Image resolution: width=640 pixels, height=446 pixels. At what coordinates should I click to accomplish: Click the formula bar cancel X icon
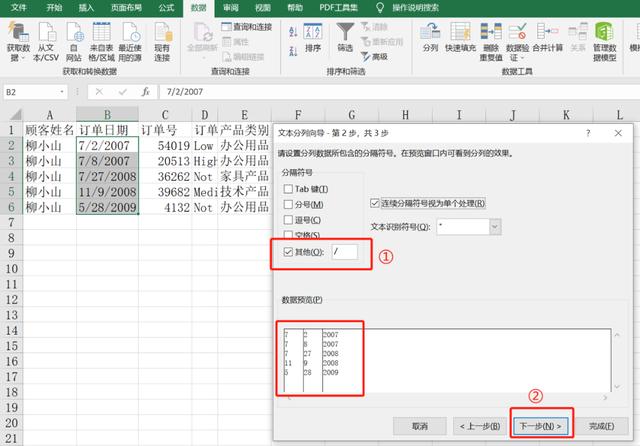coord(99,92)
